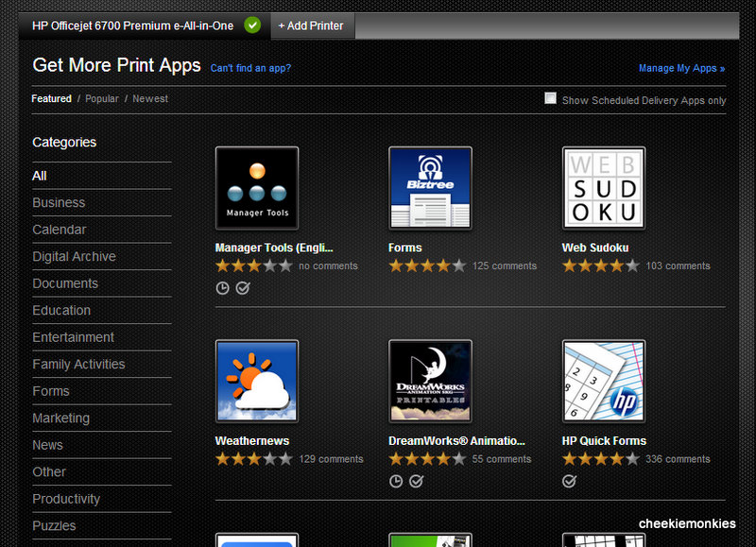
Task: Click the Can't find an app? link
Action: coord(250,68)
